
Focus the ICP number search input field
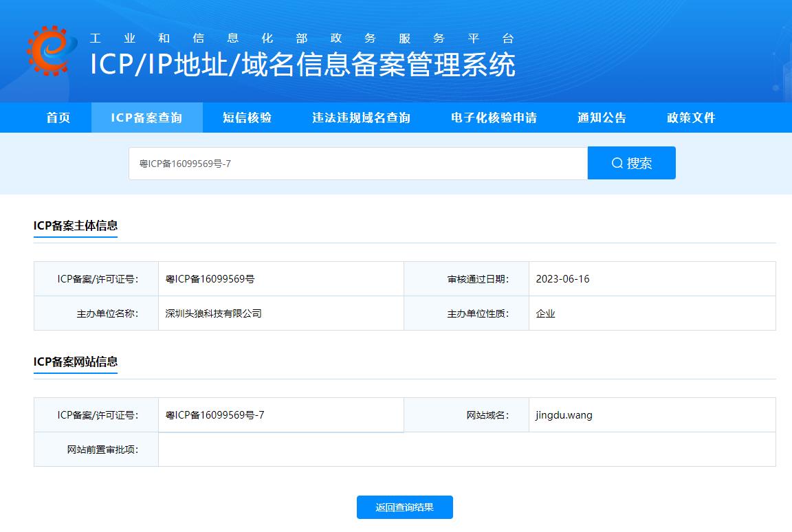point(358,164)
